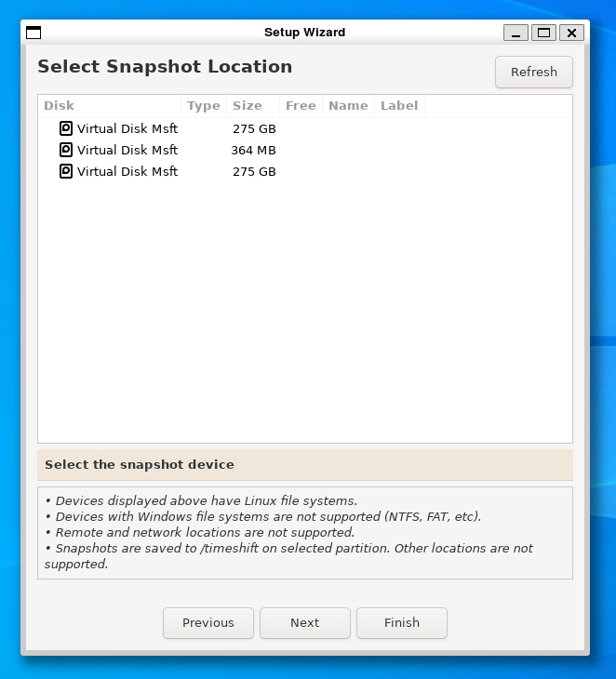616x679 pixels.
Task: Open window menu icon in the title bar
Action: point(33,33)
